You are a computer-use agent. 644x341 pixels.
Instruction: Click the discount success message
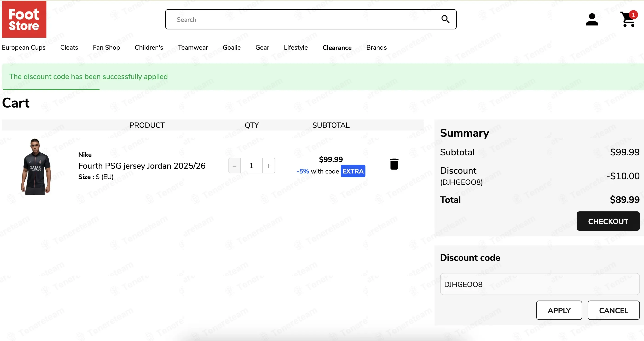coord(88,77)
